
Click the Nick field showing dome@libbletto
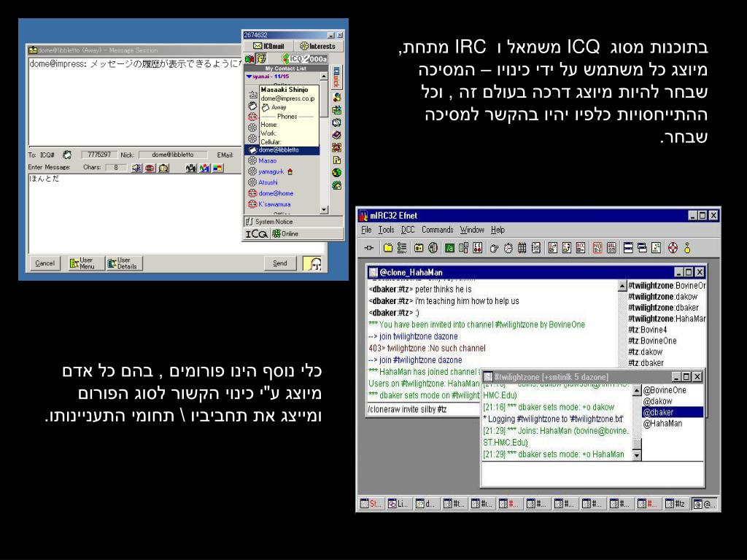(x=173, y=155)
